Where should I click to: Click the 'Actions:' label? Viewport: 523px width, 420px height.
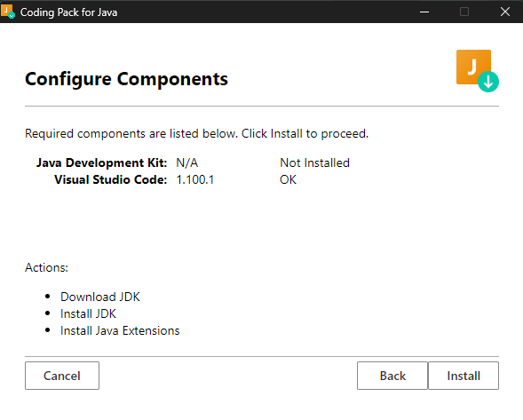tap(47, 267)
